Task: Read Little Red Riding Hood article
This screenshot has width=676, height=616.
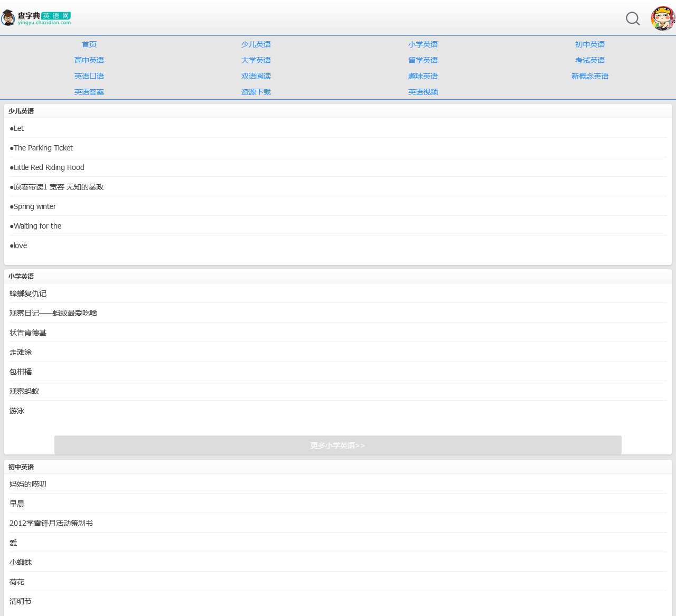Action: [x=49, y=167]
